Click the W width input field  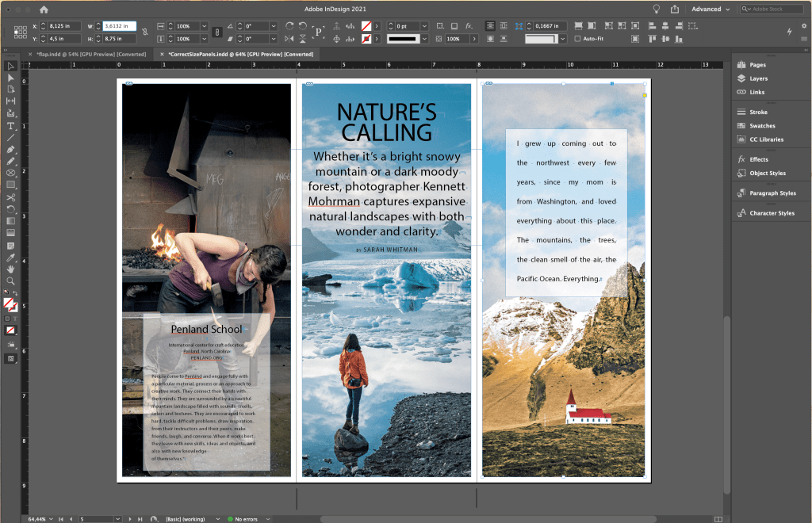coord(119,26)
